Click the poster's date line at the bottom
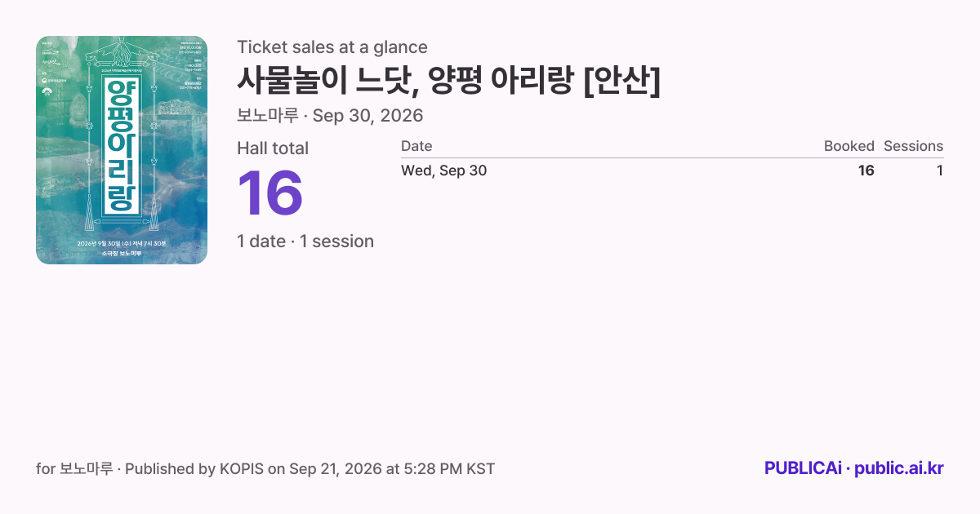Viewport: 980px width, 514px height. pos(122,243)
